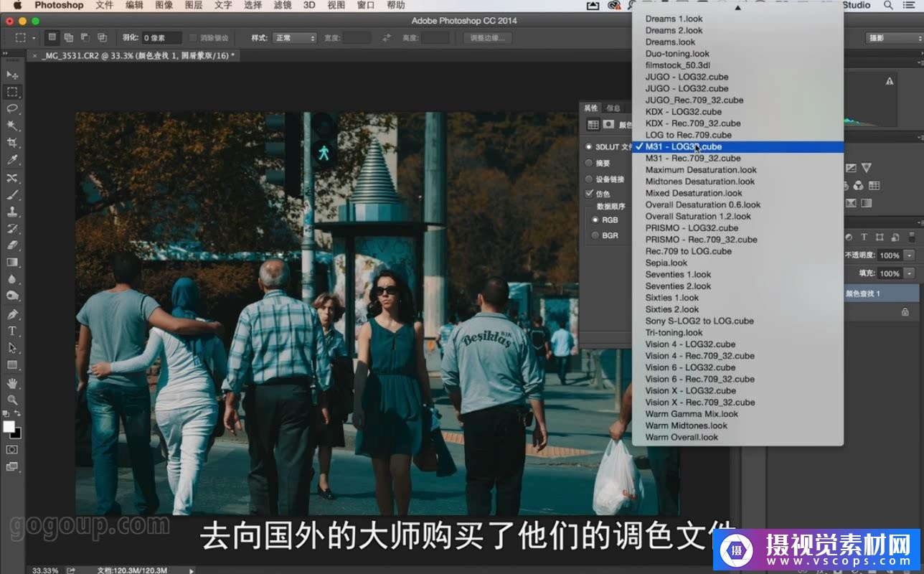Select the Crop tool
The height and width of the screenshot is (574, 924).
pos(12,143)
